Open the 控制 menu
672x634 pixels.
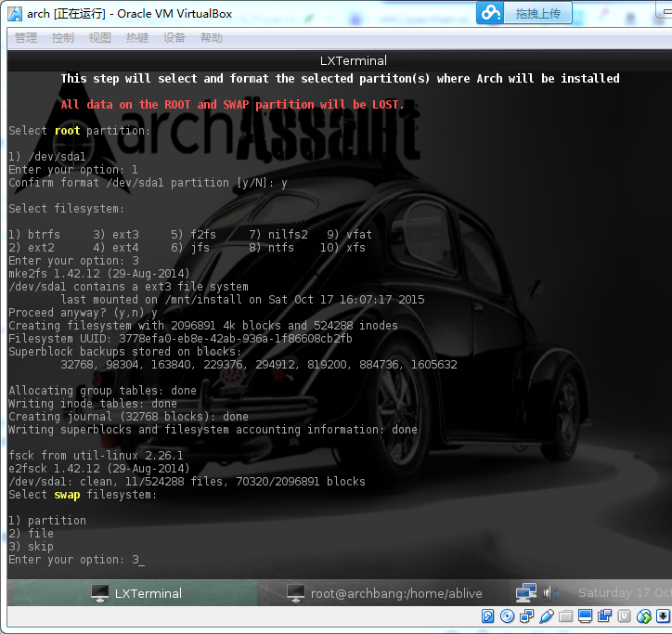point(62,38)
